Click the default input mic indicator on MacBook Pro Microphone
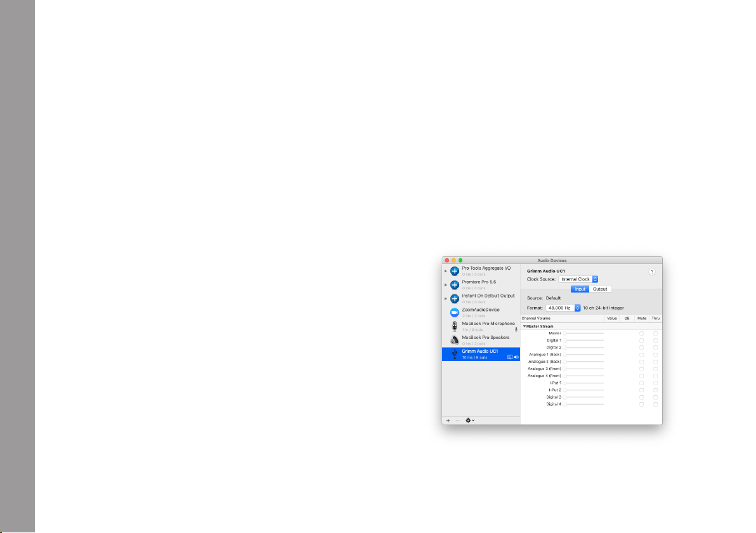756x533 pixels. pos(516,329)
